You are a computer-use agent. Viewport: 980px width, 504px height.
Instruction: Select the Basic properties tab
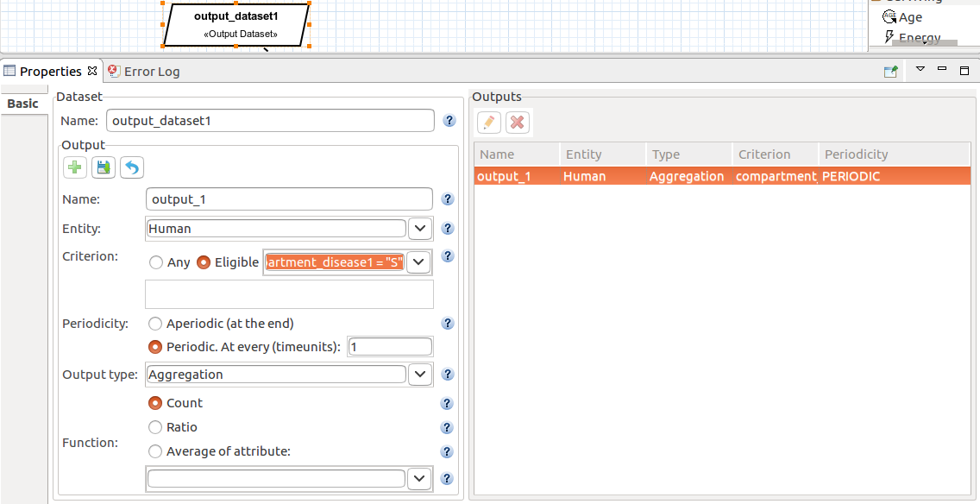click(x=23, y=104)
